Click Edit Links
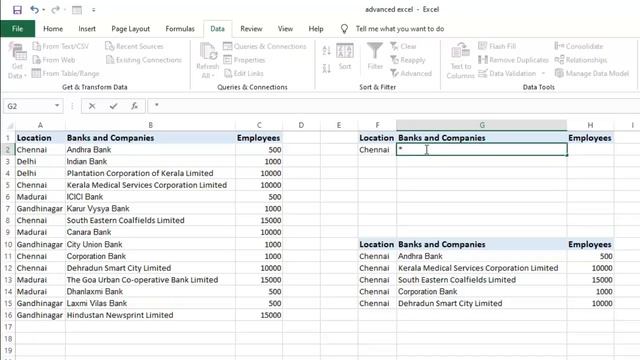This screenshot has height=360, width=640. pos(244,73)
